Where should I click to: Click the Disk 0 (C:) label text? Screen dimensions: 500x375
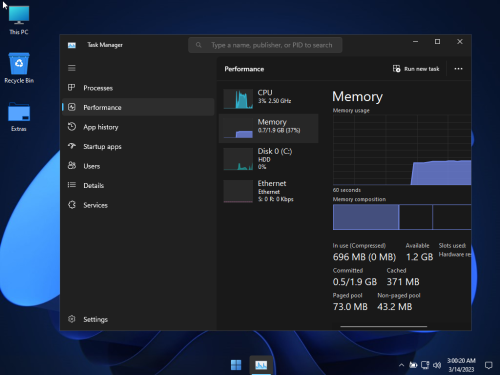point(275,151)
